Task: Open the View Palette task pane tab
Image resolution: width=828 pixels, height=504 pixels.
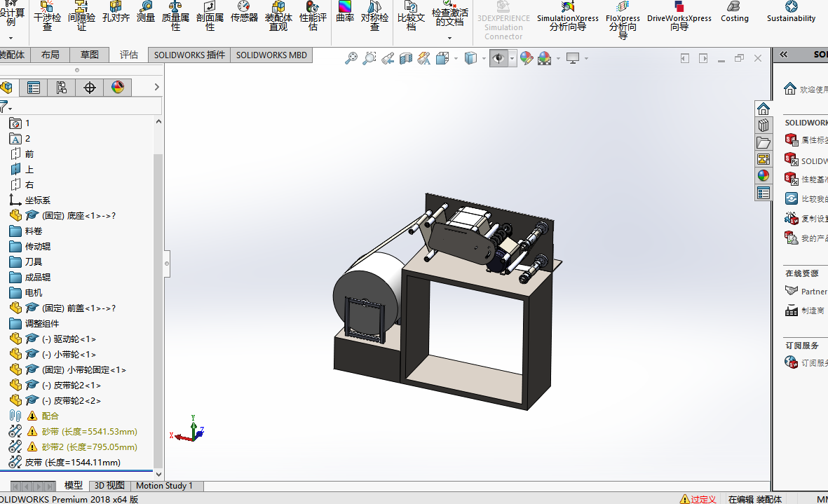Action: click(763, 159)
